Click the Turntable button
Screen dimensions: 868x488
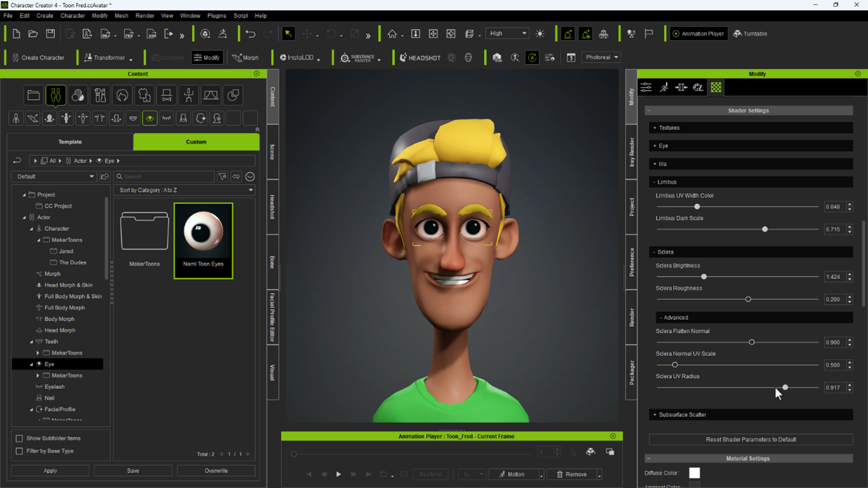click(x=750, y=34)
